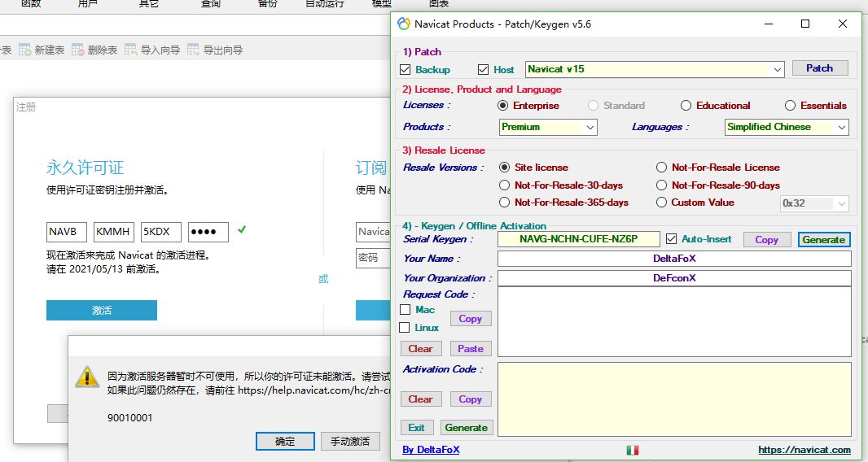Click Copy under Request Code
Image resolution: width=868 pixels, height=462 pixels.
(471, 319)
